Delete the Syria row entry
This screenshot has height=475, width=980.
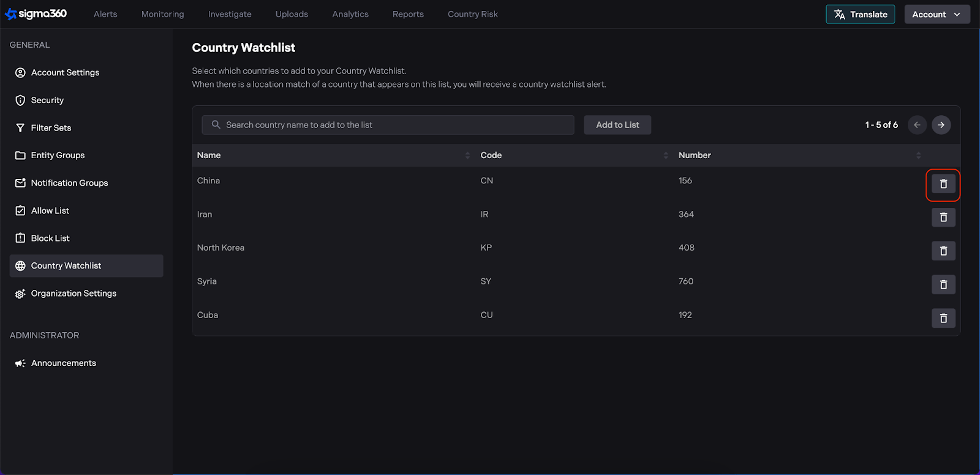click(x=943, y=284)
